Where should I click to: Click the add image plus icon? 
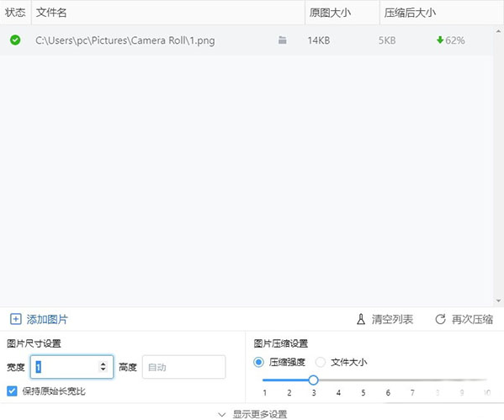pos(16,319)
